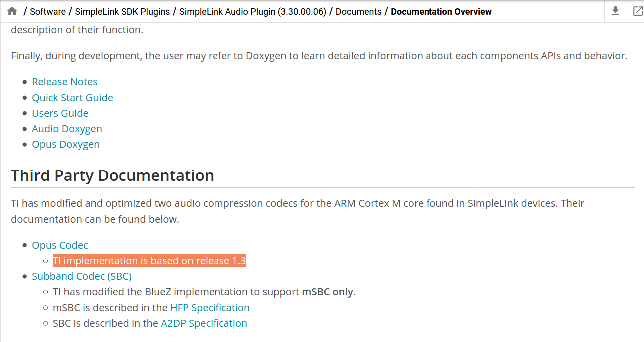Click the download icon at top right
Screen dimensions: 644x342
[x=616, y=11]
